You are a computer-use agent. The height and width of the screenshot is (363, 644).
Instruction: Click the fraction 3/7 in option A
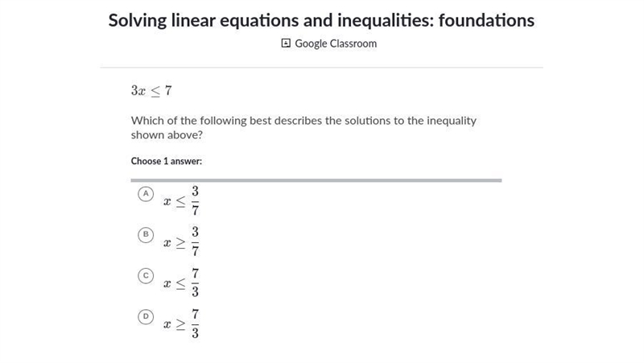[x=195, y=200]
